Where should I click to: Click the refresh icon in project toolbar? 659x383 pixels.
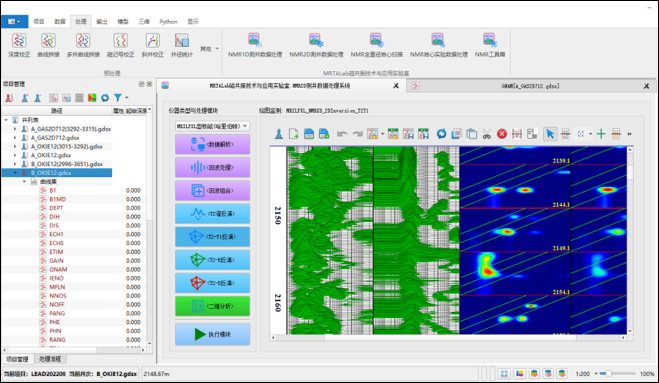tap(105, 98)
